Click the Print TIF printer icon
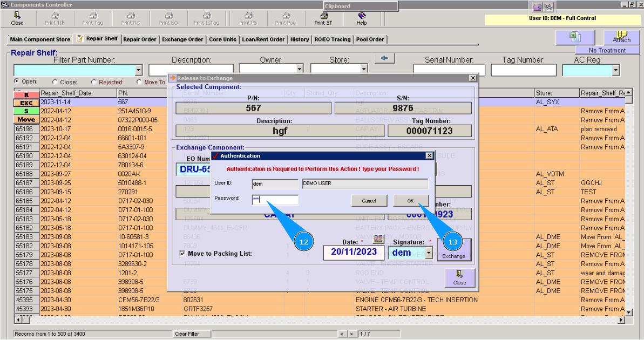This screenshot has height=340, width=644. 55,15
